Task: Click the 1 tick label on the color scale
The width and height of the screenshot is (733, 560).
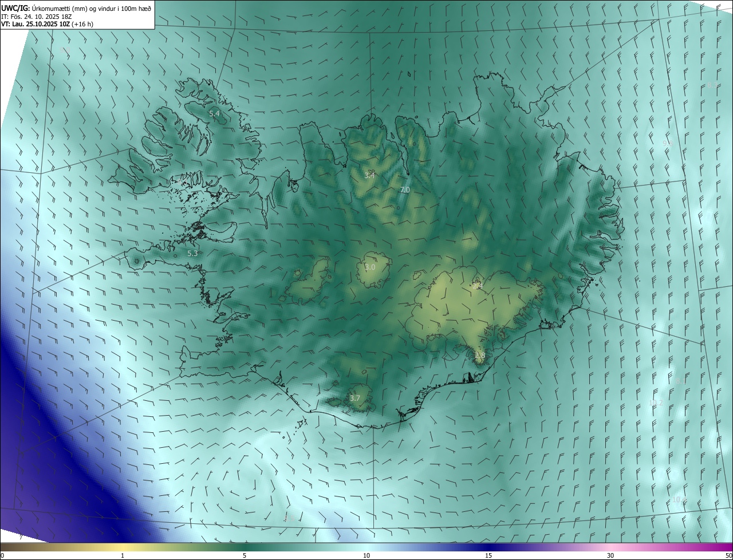Action: 123,556
